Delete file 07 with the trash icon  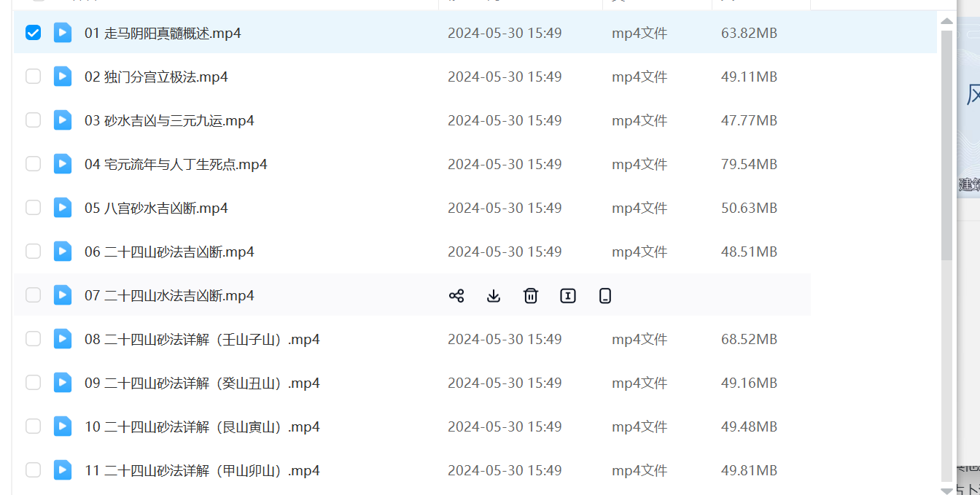(x=531, y=295)
